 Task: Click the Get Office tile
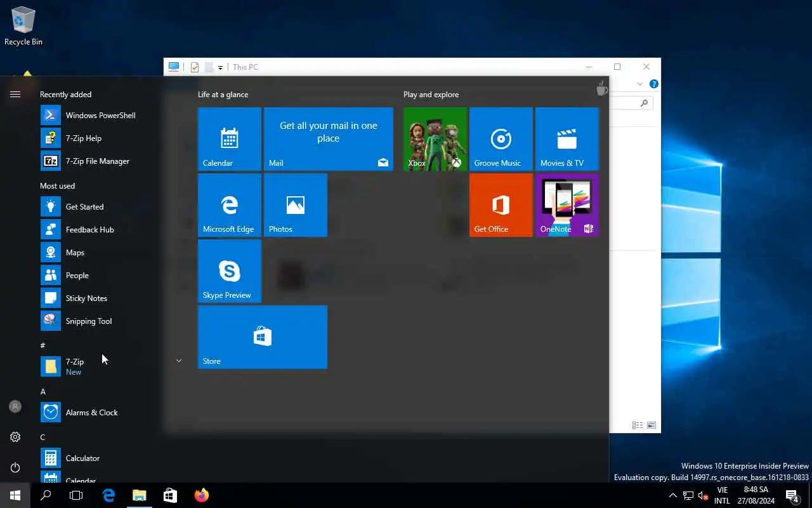point(501,205)
